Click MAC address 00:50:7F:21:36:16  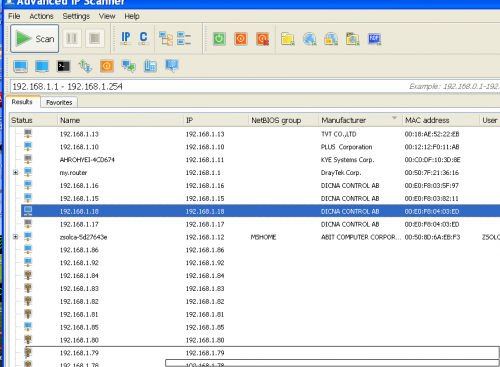(432, 173)
